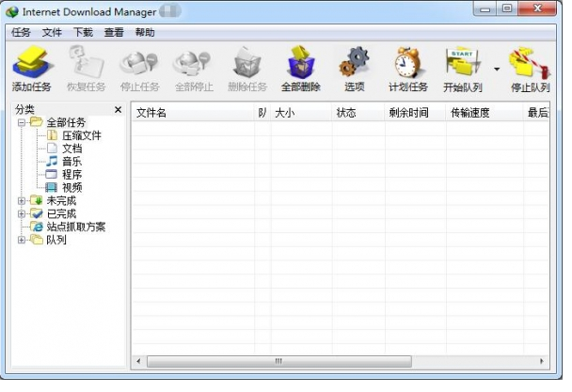This screenshot has height=392, width=572.
Task: Click the 全部停止 (Stop all) toolbar icon
Action: (x=193, y=63)
